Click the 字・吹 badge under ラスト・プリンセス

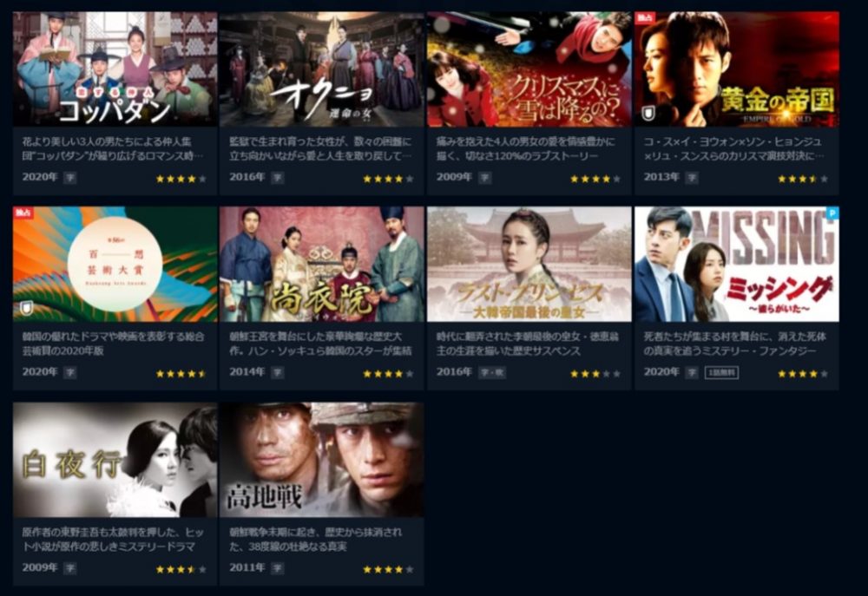tap(492, 373)
